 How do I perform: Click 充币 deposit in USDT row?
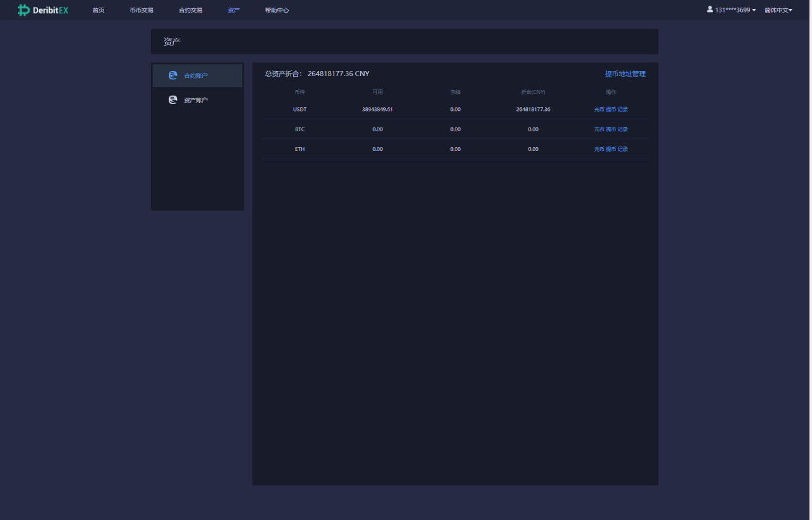tap(599, 109)
